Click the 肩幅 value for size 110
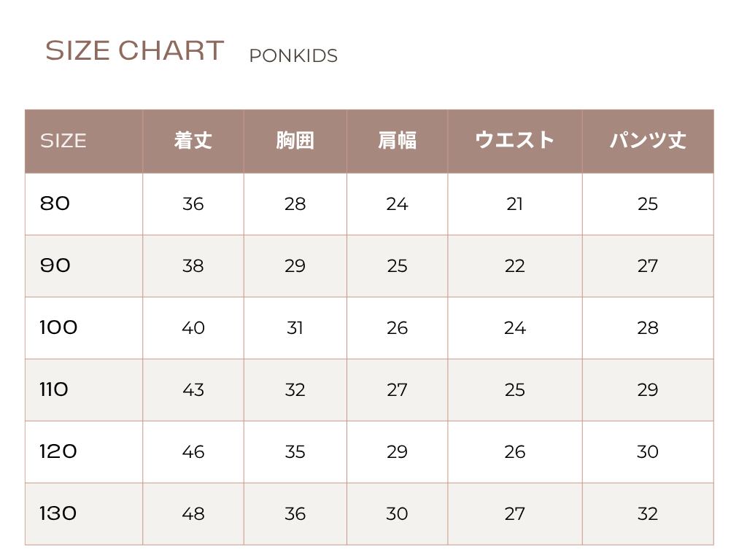The height and width of the screenshot is (560, 747). (x=397, y=390)
